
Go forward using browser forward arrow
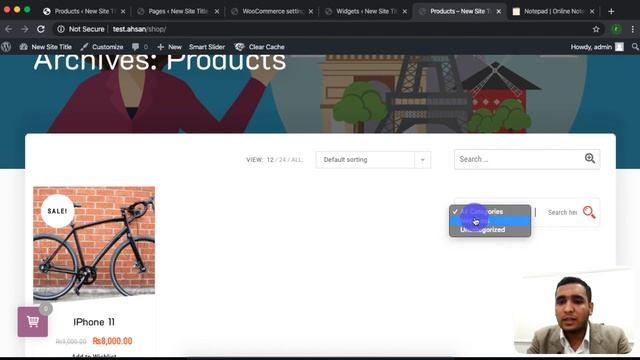click(x=24, y=29)
